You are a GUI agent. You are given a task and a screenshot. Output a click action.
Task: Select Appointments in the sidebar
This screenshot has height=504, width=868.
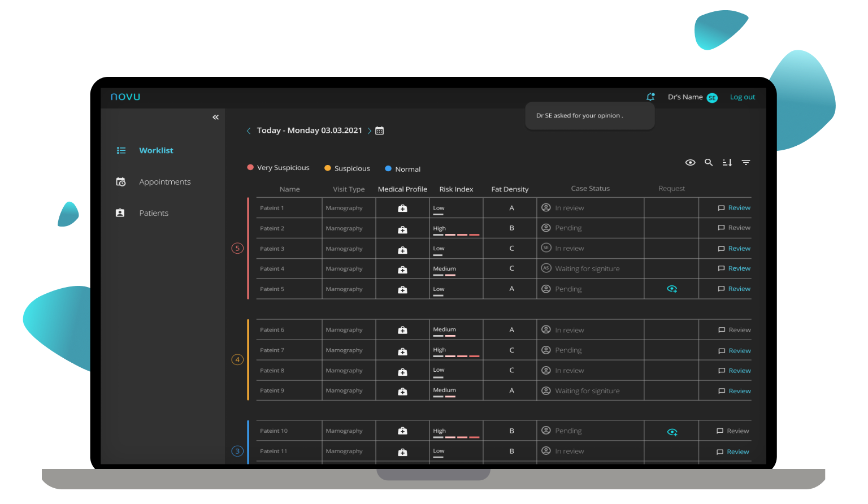click(164, 182)
